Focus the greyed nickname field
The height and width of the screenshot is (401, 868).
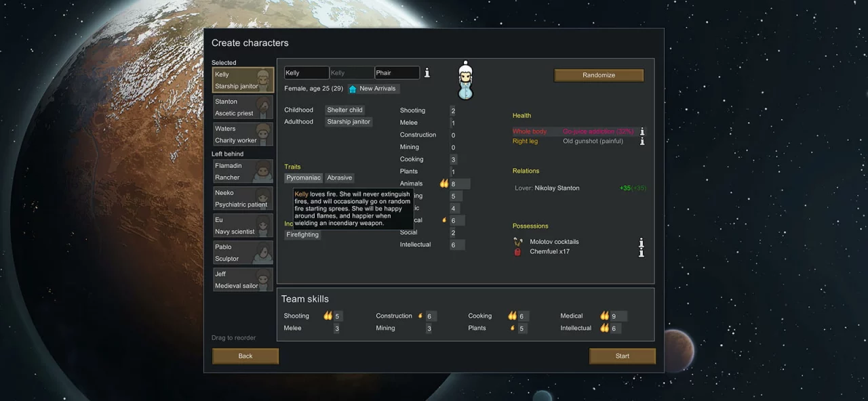point(352,73)
